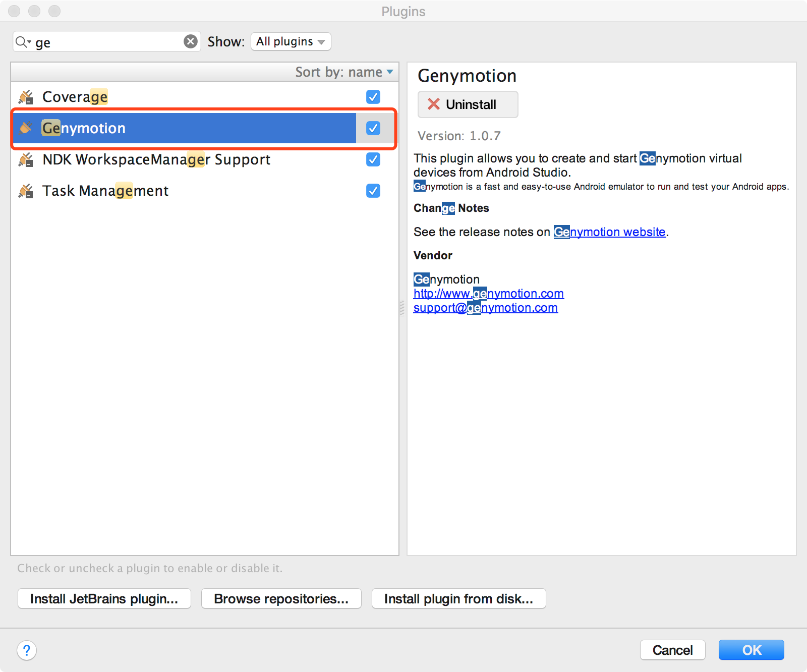Open help with the question mark button
This screenshot has width=807, height=672.
tap(27, 650)
